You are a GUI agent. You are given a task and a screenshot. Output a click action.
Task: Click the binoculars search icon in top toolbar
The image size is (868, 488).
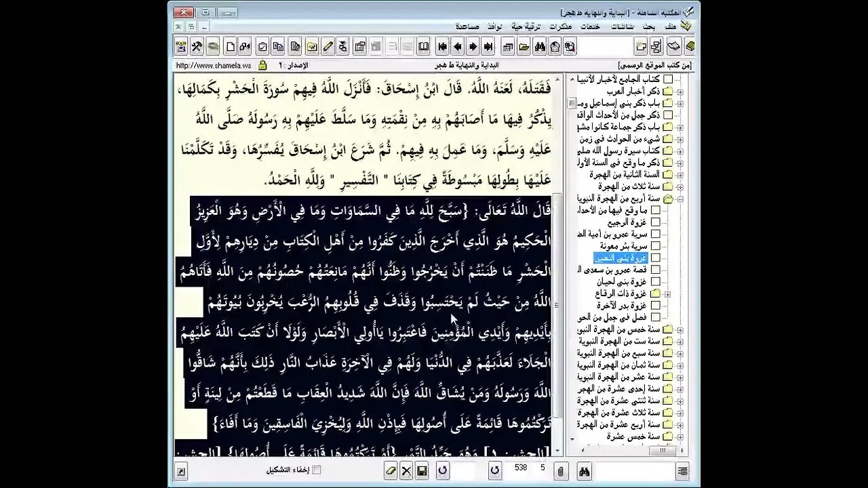tap(540, 47)
